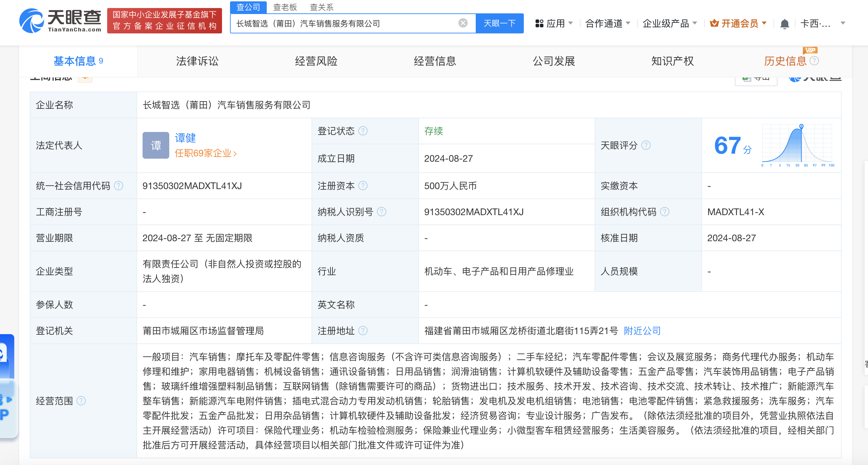Click help icon next to 登记状态
868x465 pixels.
pos(363,131)
